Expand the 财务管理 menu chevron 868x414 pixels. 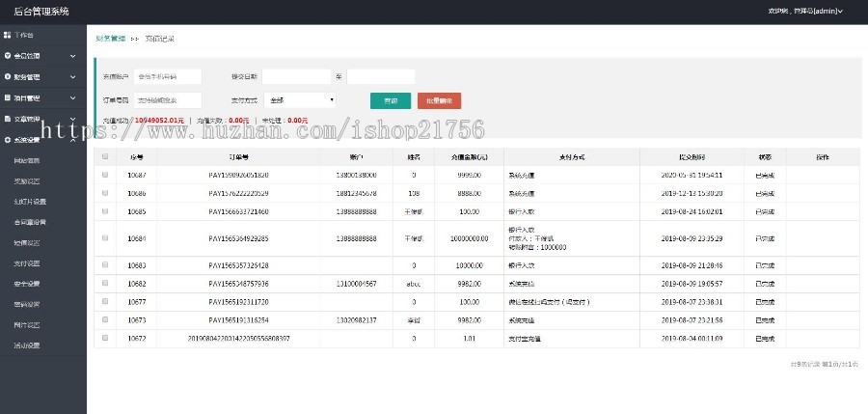(x=73, y=77)
